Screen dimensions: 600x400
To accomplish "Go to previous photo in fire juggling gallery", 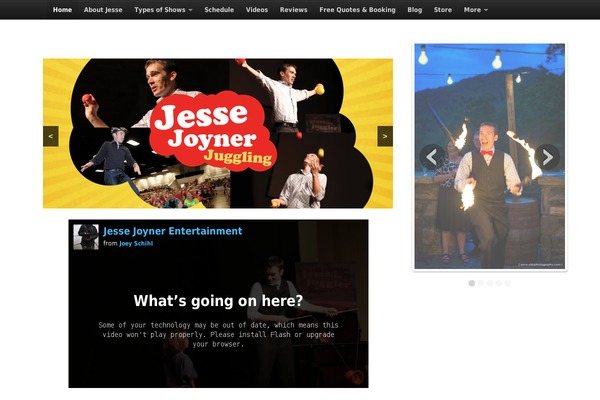I will tap(432, 157).
